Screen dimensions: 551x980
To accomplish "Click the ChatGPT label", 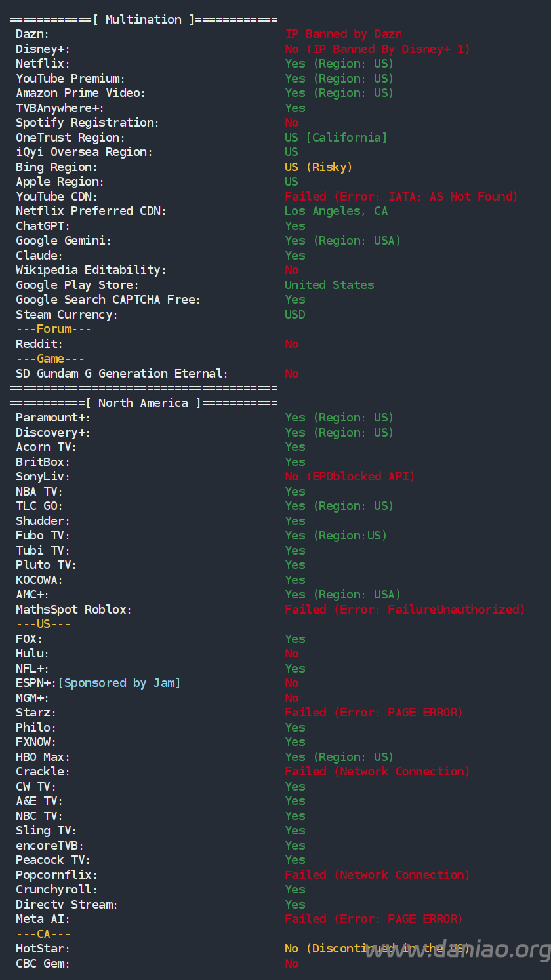I will click(43, 226).
